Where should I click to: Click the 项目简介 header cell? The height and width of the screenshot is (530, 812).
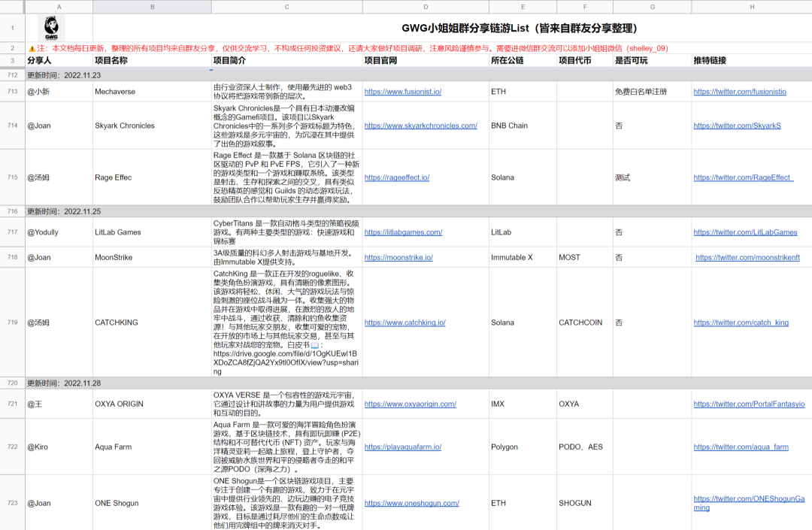click(287, 61)
